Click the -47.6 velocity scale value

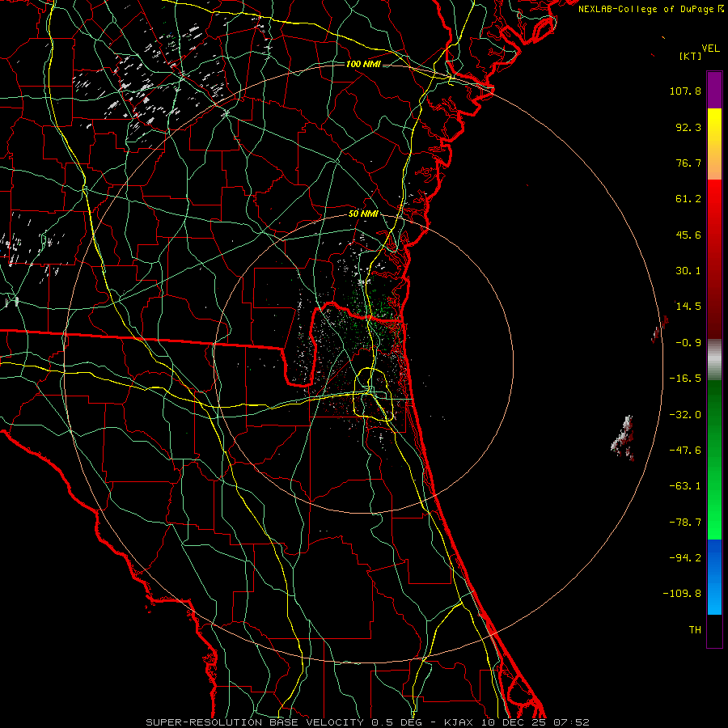tap(685, 451)
